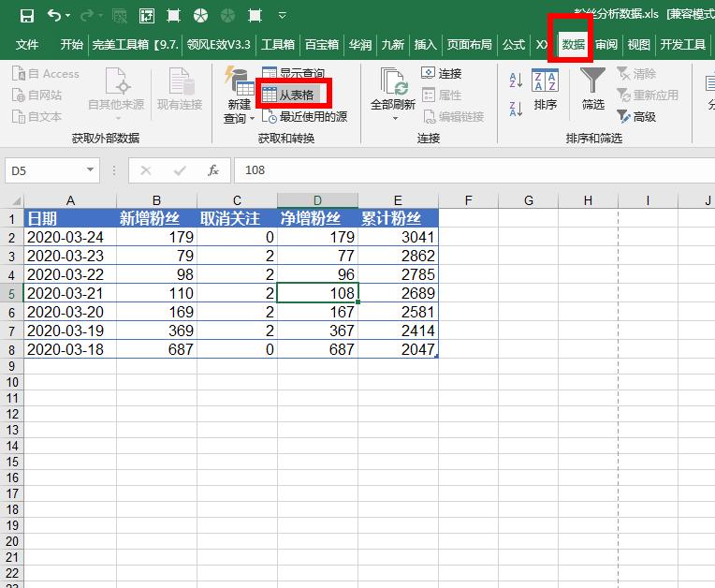Select the 数据 ribbon tab
Viewport: 715px width, 588px height.
pyautogui.click(x=573, y=45)
